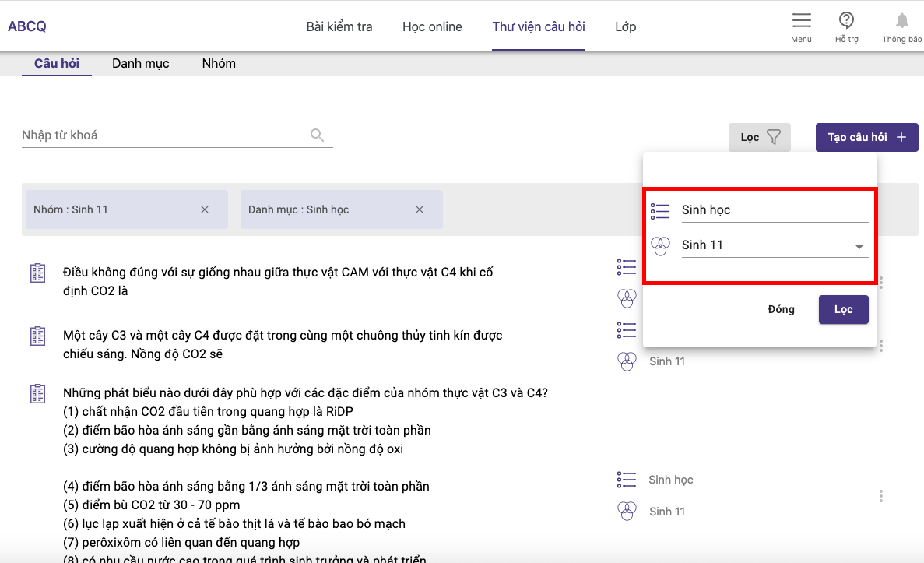The width and height of the screenshot is (924, 563).
Task: Open question 'Một cây C3 và một cây C4'
Action: click(283, 344)
